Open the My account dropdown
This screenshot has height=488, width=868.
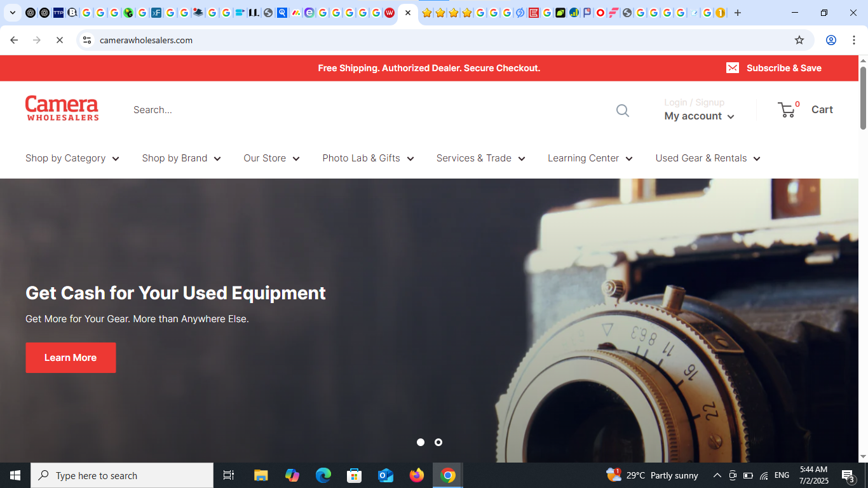pos(699,116)
